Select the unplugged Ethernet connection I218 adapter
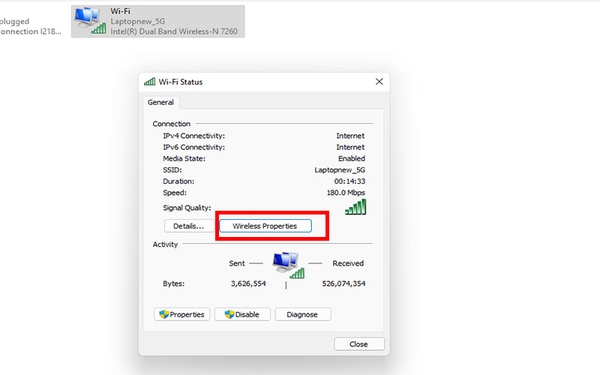This screenshot has height=375, width=600. click(31, 26)
